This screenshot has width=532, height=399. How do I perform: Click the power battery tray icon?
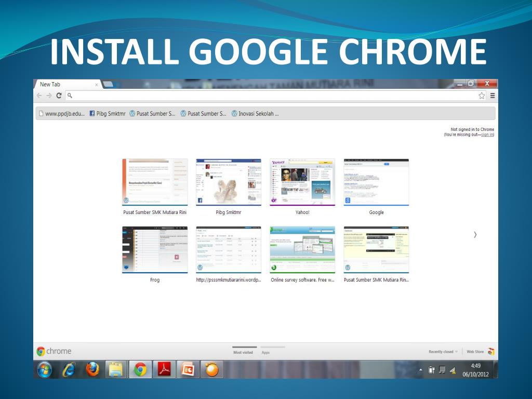[x=431, y=370]
